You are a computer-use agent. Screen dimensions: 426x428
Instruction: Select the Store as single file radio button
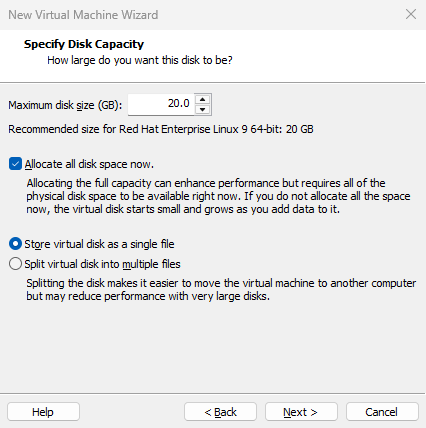[x=15, y=244]
